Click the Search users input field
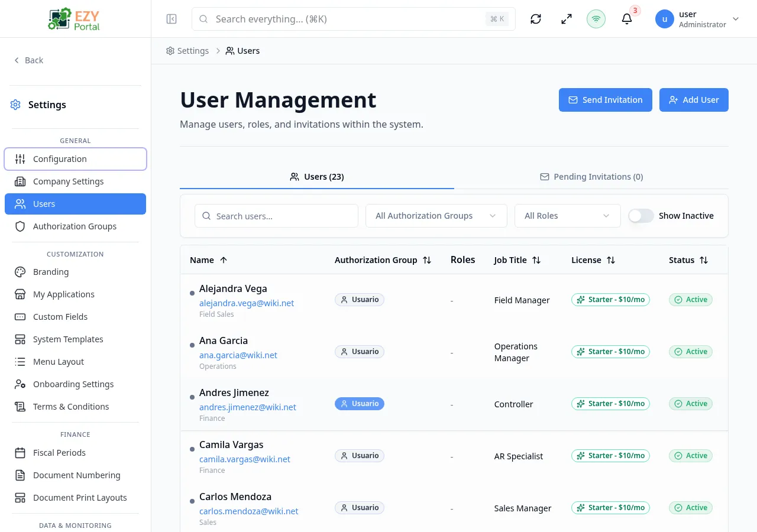The image size is (757, 532). (x=276, y=216)
